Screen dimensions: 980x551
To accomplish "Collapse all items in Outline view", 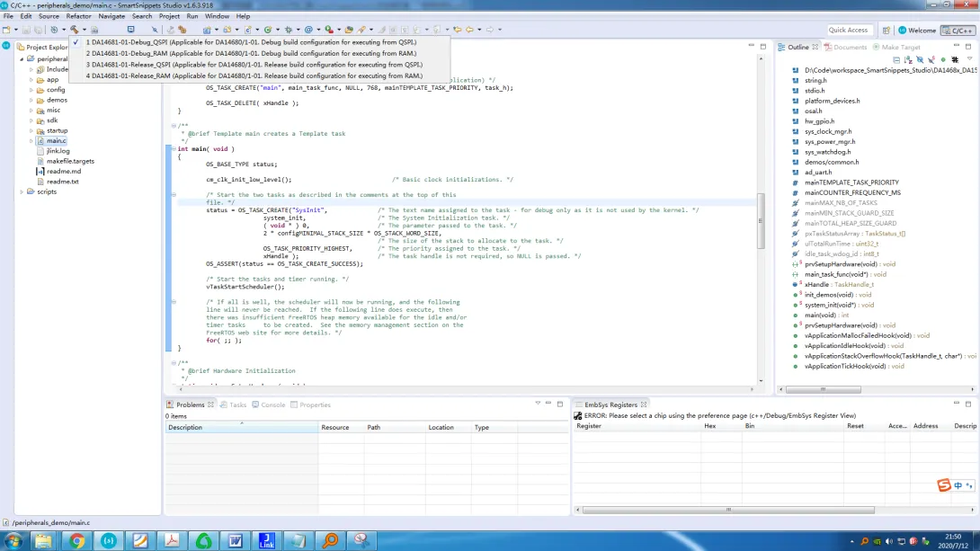I will click(x=896, y=60).
